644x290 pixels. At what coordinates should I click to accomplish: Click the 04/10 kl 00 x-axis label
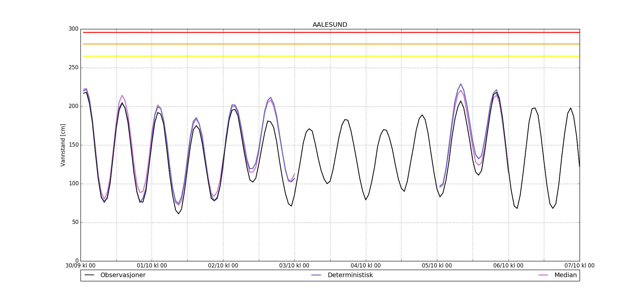point(366,266)
